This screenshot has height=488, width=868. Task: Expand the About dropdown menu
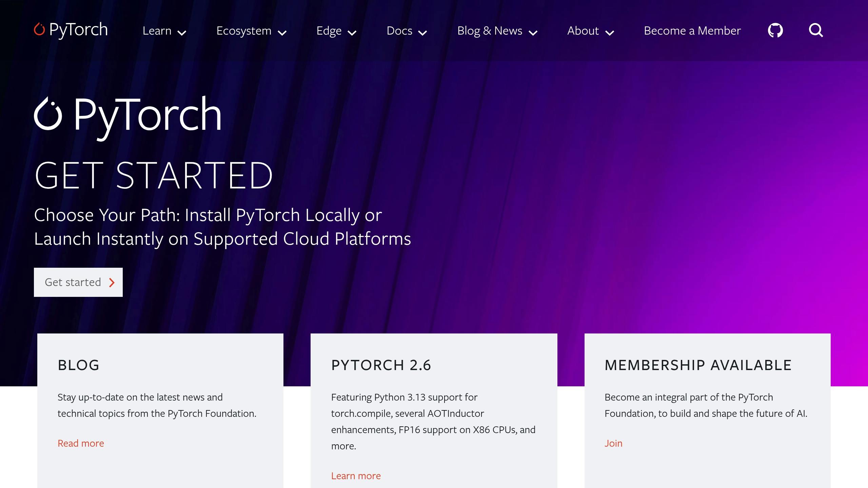click(590, 30)
